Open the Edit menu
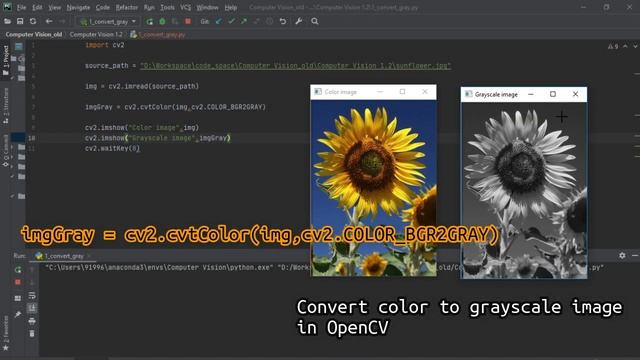 (x=37, y=7)
